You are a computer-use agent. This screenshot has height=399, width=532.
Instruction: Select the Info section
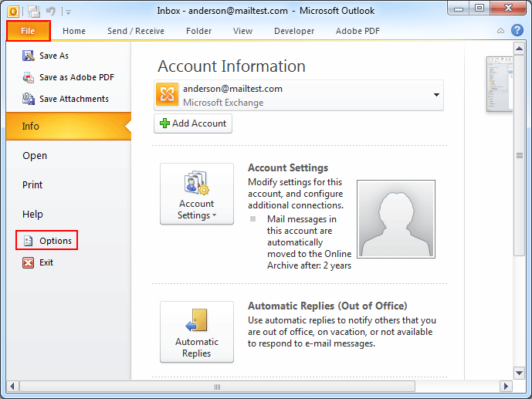point(69,126)
